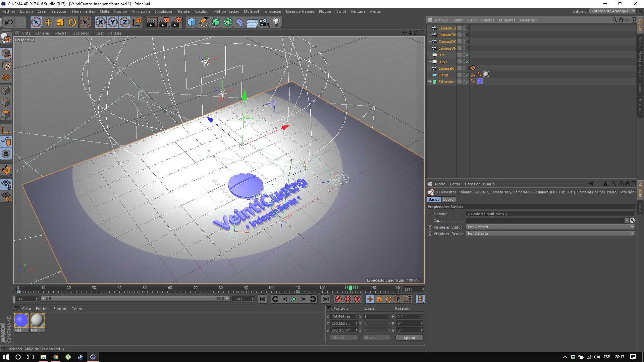This screenshot has width=644, height=362.
Task: Open MoGraph menu
Action: pos(252,11)
